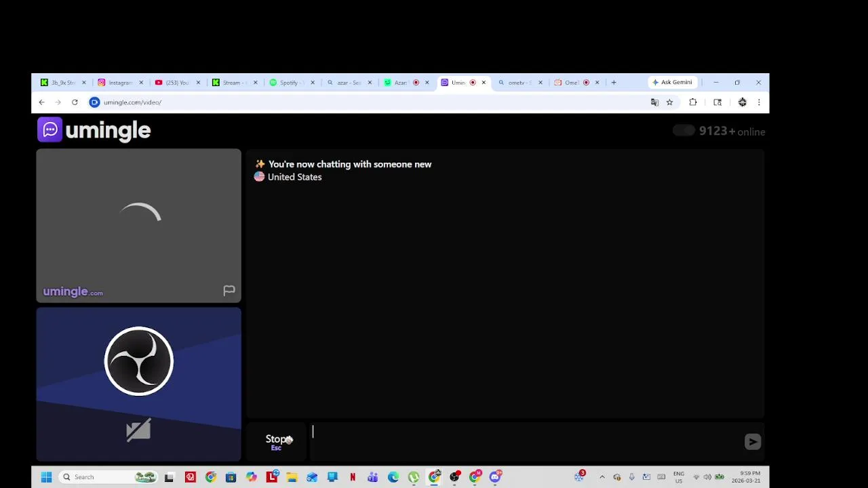Report stranger using the flag icon
The width and height of the screenshot is (868, 488).
click(x=229, y=291)
